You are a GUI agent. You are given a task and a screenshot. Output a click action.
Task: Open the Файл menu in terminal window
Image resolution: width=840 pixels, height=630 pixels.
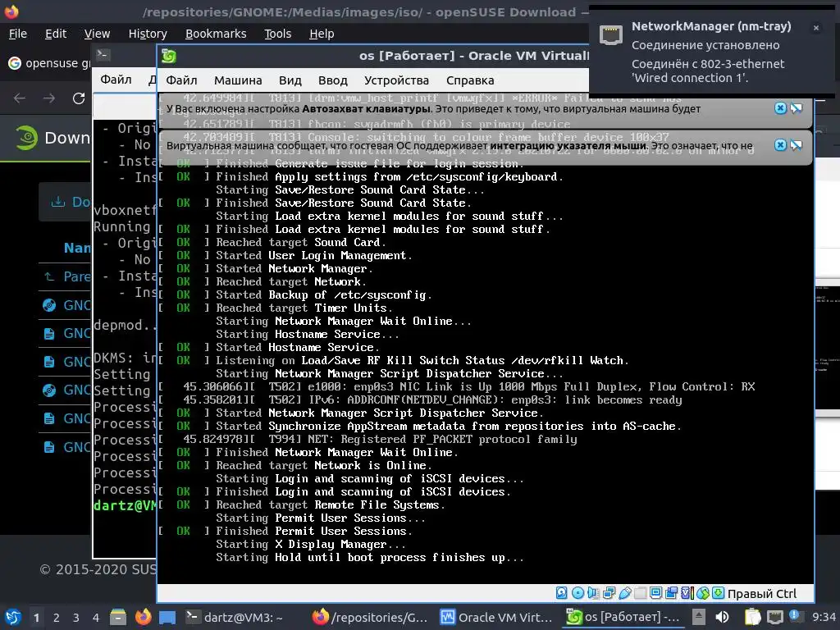[116, 80]
